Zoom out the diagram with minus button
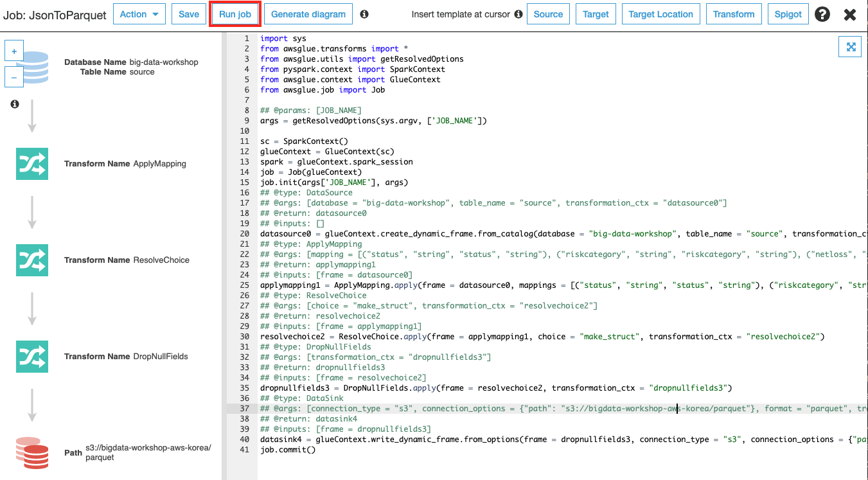This screenshot has height=480, width=868. click(14, 76)
